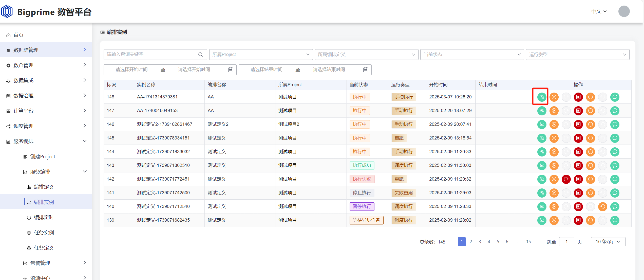
Task: Click the pause icon for instance 147
Action: [590, 111]
